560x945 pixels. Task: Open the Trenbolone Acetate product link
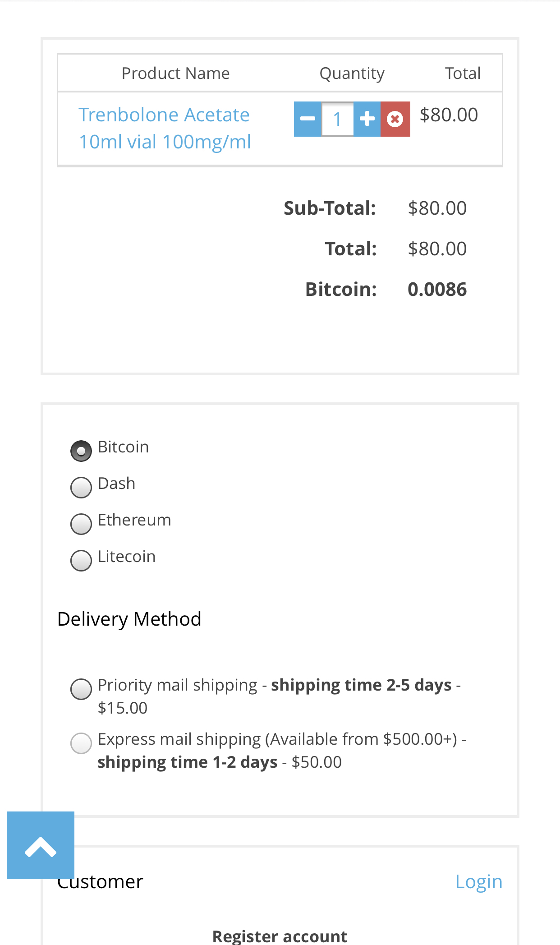coord(164,128)
